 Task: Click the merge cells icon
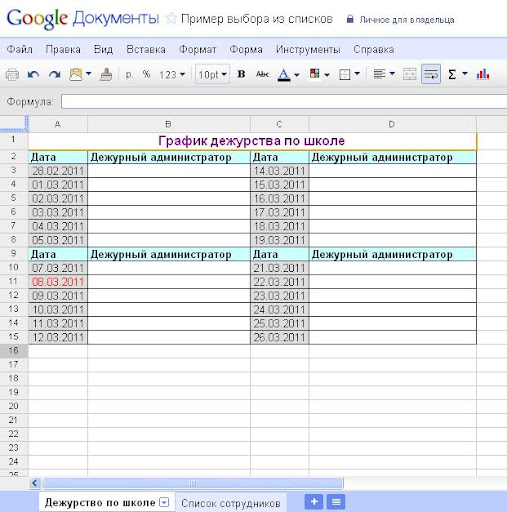[x=409, y=74]
